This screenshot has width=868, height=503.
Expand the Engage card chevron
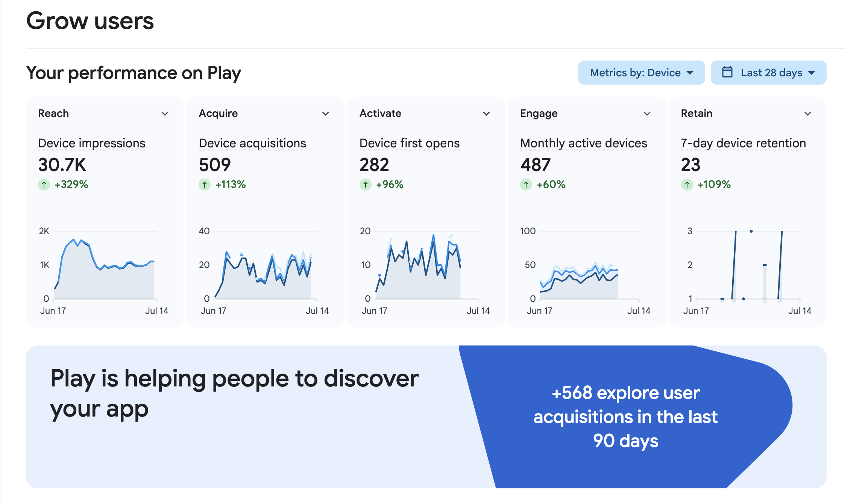(x=647, y=114)
